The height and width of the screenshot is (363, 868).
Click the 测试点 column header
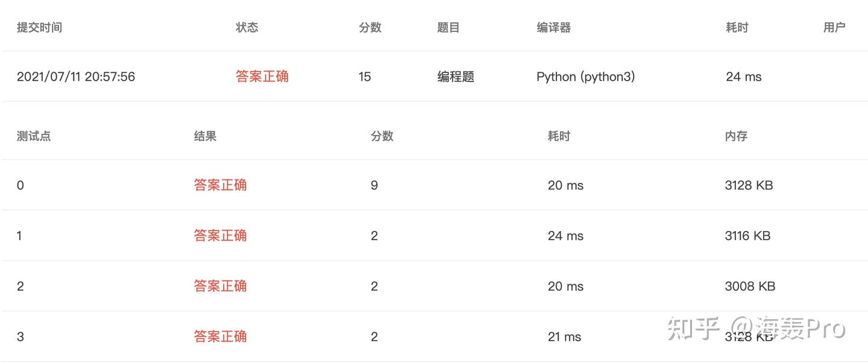(34, 136)
